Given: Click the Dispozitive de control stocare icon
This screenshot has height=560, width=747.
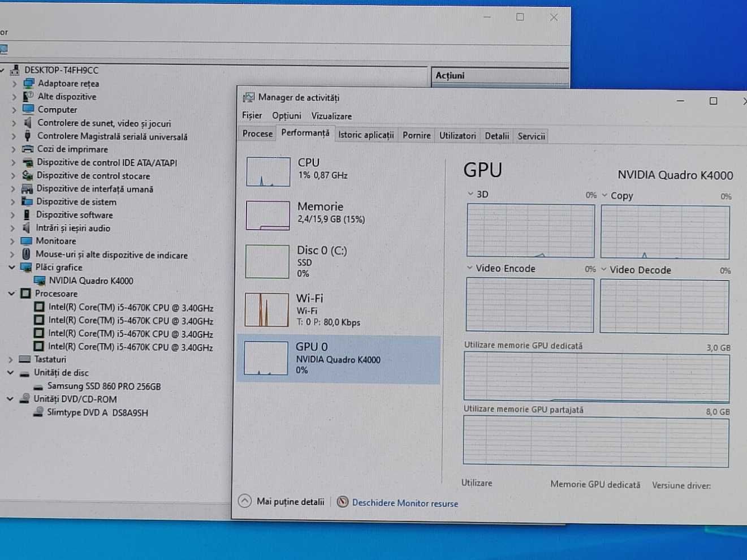Looking at the screenshot, I should pos(28,175).
